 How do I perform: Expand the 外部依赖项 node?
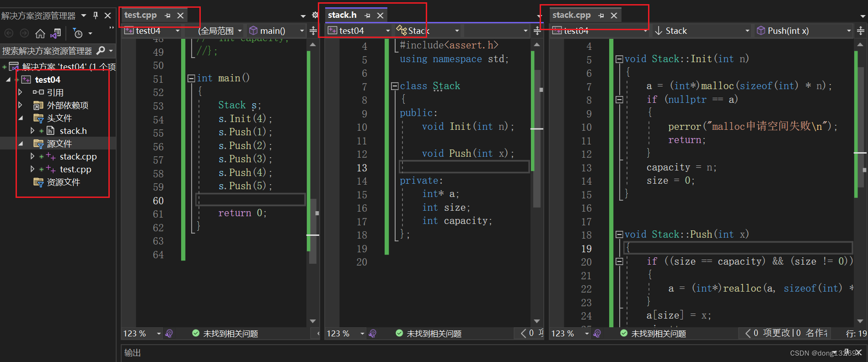[20, 105]
